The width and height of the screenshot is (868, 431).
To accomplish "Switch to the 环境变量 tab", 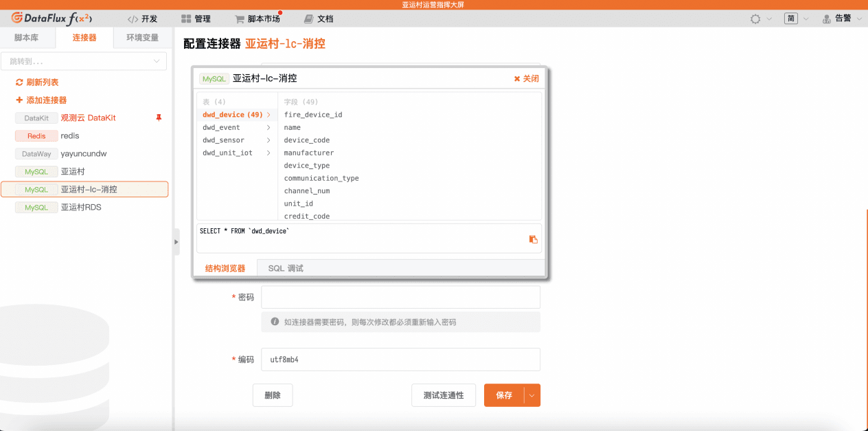I will 142,38.
